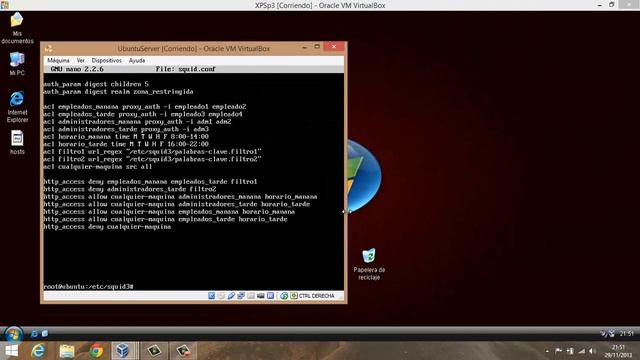Click the volume speaker tray icon
The image size is (640, 360).
[x=592, y=351]
